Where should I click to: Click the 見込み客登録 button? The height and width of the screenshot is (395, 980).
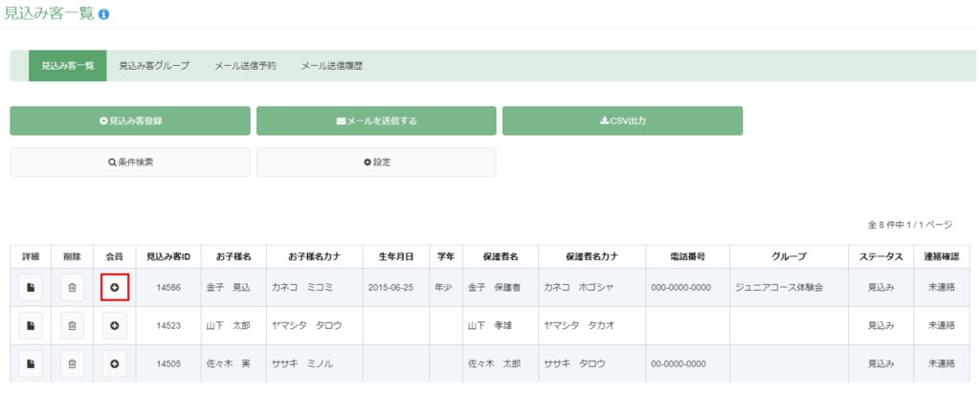coord(130,121)
